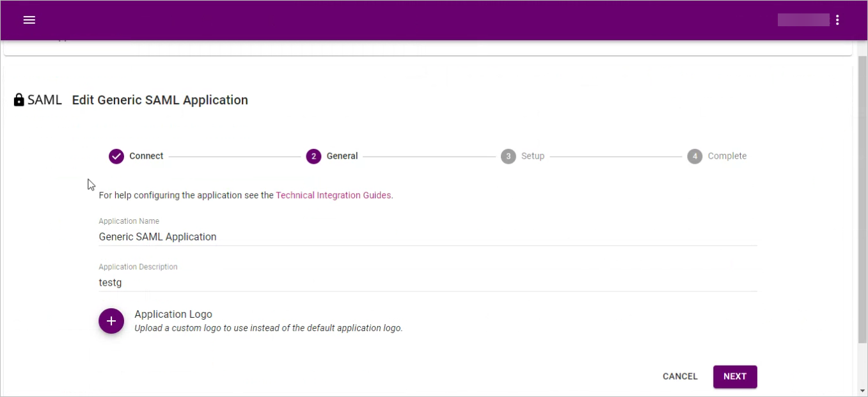This screenshot has width=868, height=397.
Task: Click the Connect step checkmark icon
Action: tap(116, 157)
